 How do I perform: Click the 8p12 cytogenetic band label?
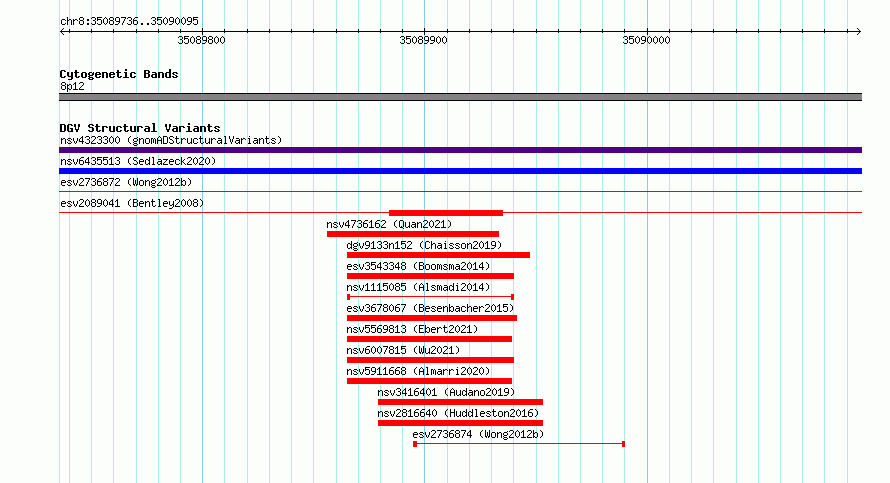(x=72, y=86)
